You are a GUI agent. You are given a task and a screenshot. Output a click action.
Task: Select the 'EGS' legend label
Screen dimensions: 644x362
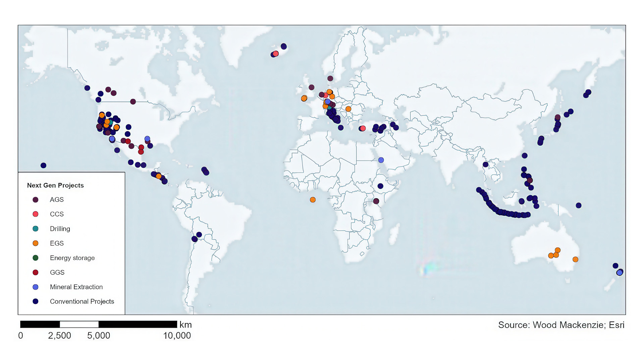(x=57, y=243)
